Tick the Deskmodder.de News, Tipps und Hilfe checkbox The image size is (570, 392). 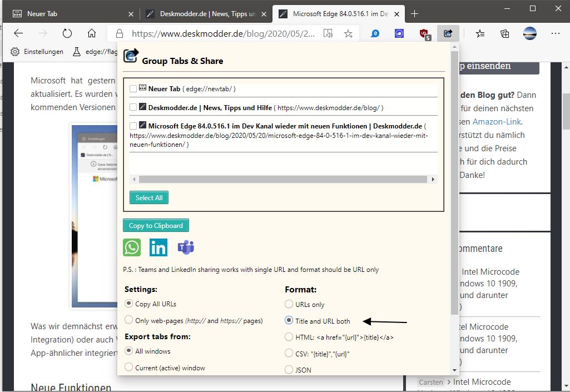(133, 107)
